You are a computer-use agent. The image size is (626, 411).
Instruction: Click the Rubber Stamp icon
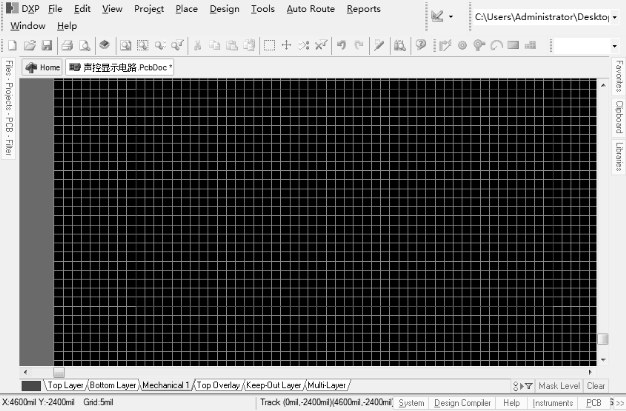pos(250,45)
